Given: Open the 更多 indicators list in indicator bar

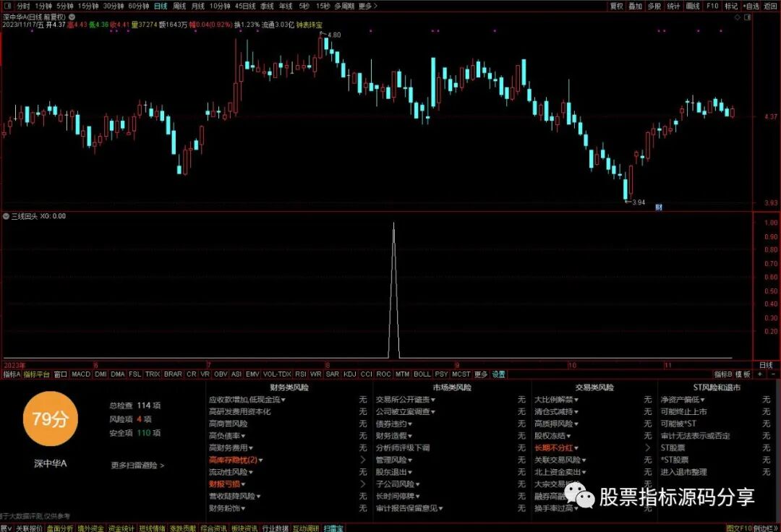Looking at the screenshot, I should tap(481, 374).
